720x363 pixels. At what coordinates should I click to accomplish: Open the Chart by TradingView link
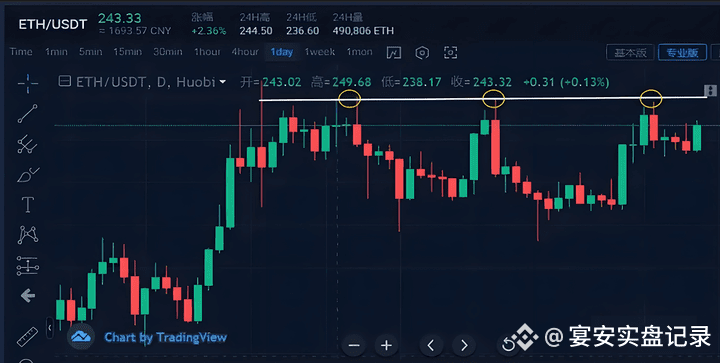[165, 338]
